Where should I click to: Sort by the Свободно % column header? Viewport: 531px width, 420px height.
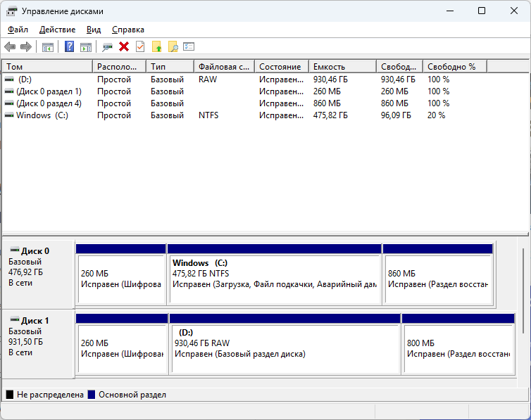tap(455, 67)
